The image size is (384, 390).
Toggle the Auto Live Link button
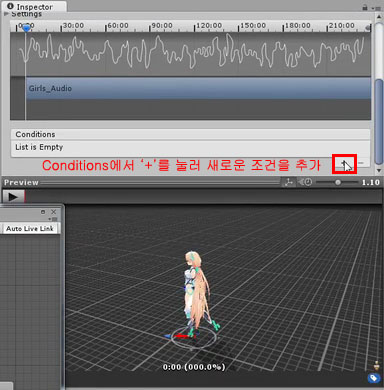coord(30,229)
